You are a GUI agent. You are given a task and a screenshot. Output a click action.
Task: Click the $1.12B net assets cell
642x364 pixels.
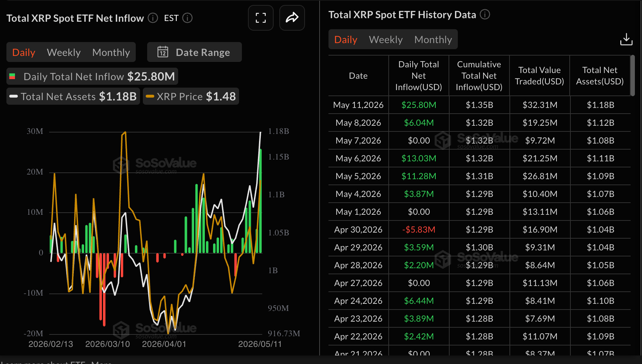(601, 123)
